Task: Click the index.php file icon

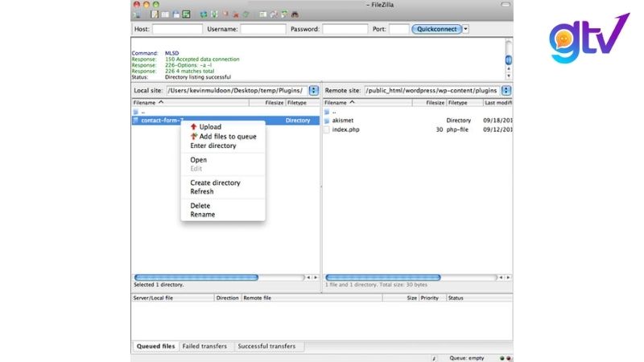Action: pos(327,130)
